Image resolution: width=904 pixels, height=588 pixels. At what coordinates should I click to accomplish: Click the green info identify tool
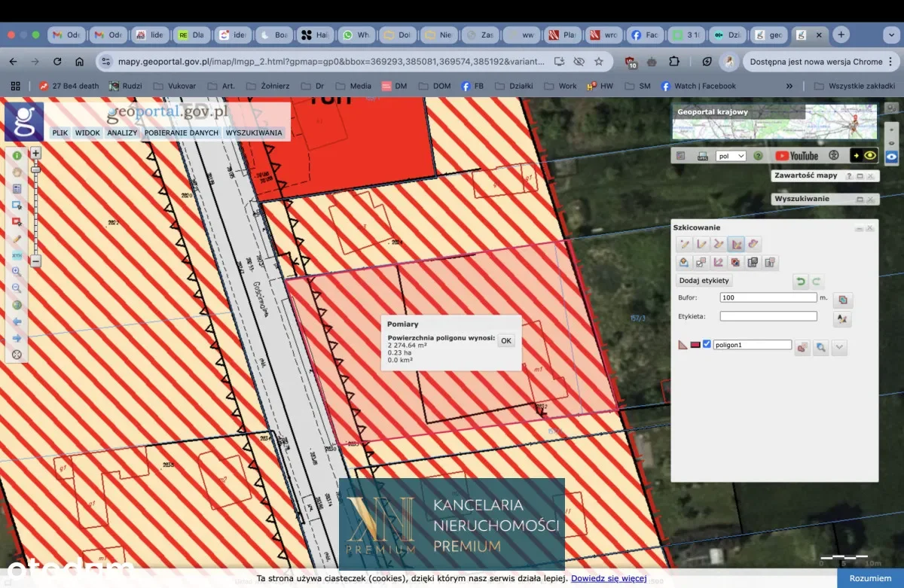click(x=17, y=155)
